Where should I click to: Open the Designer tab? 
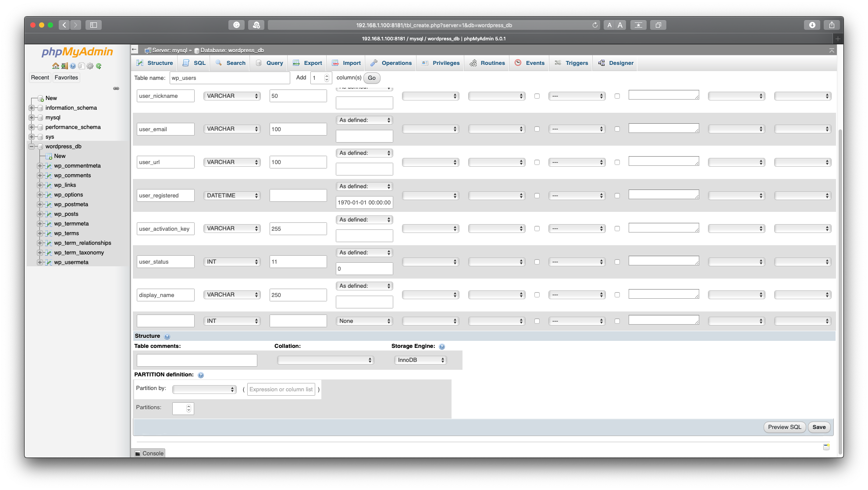pyautogui.click(x=616, y=63)
